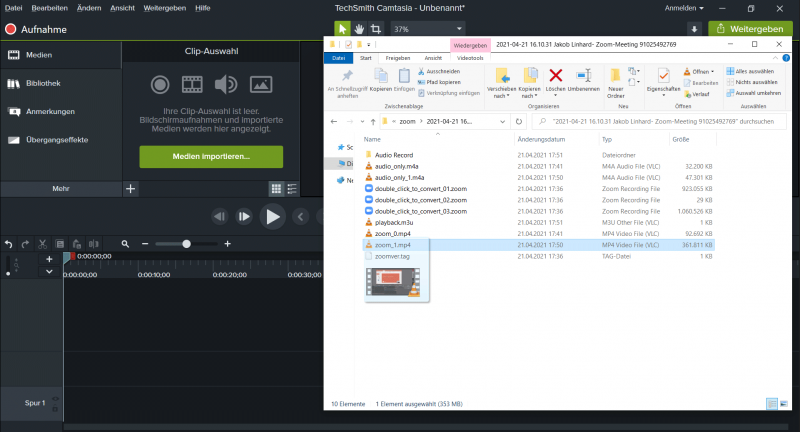Click Löschen red X in Explorer ribbon
The image size is (800, 432).
point(556,82)
